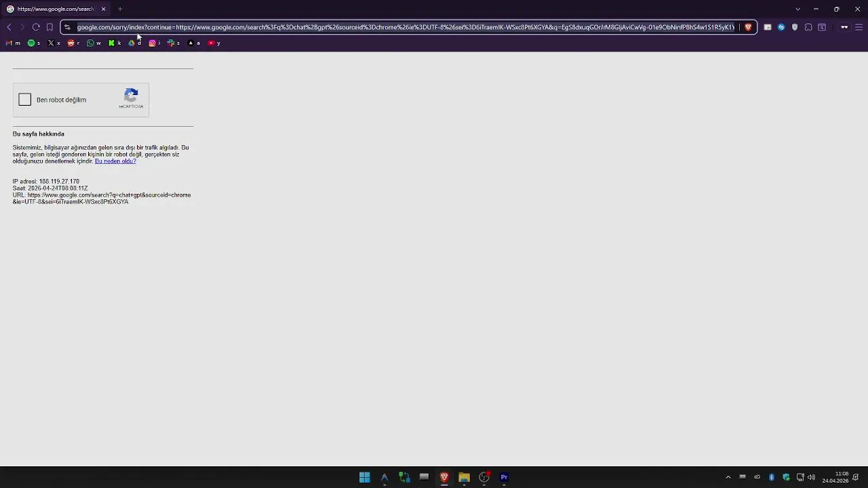Image resolution: width=868 pixels, height=488 pixels.
Task: Close the Google search tab
Action: click(104, 9)
